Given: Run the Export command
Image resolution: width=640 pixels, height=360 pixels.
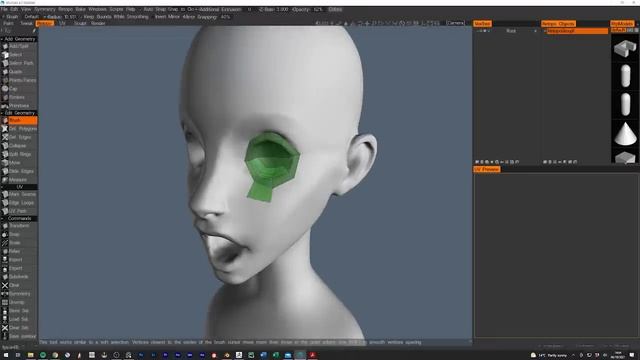Looking at the screenshot, I should (x=19, y=268).
